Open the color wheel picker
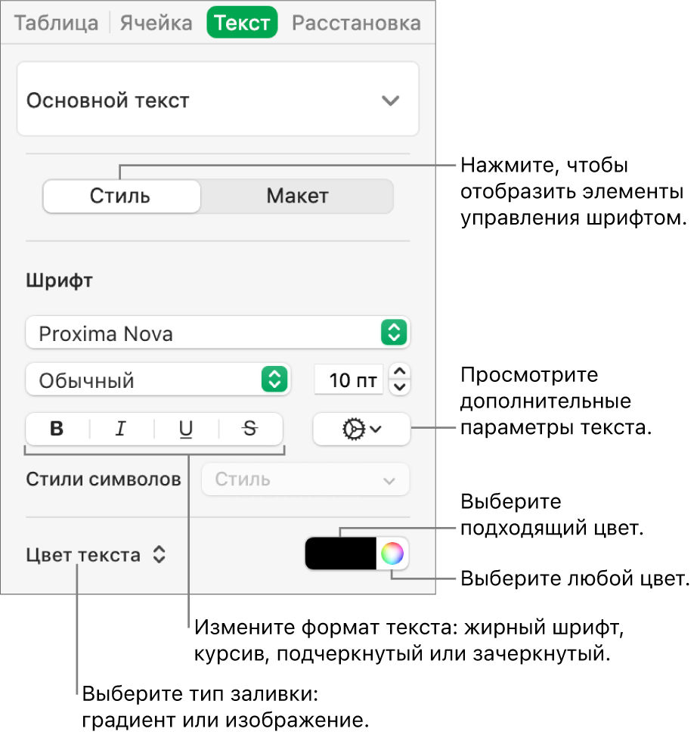The image size is (700, 741). point(392,553)
